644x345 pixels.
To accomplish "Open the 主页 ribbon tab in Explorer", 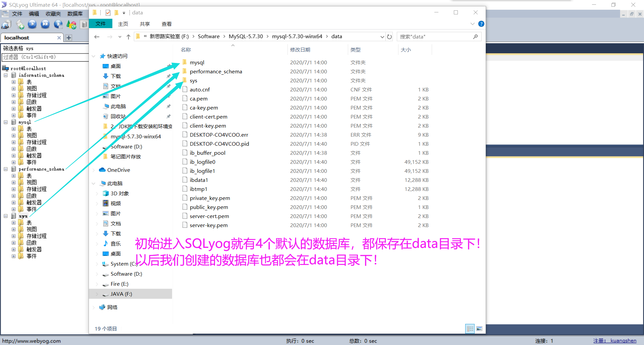I will pyautogui.click(x=123, y=24).
